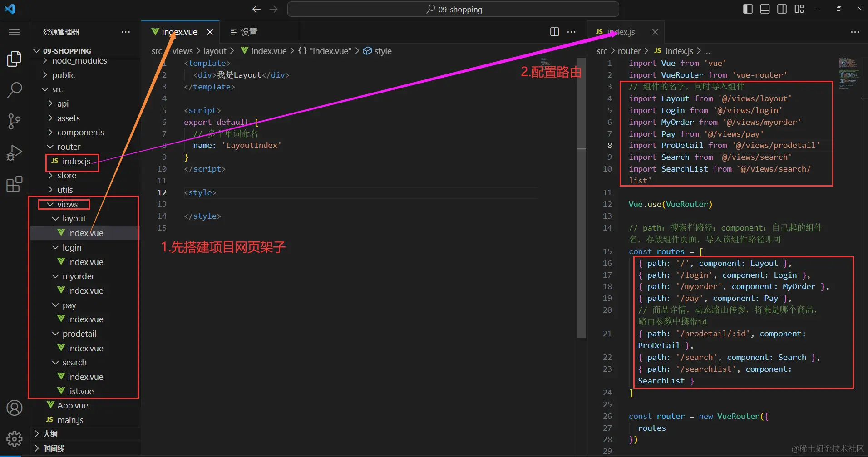
Task: Switch to the index.vue editor tab
Action: point(180,32)
